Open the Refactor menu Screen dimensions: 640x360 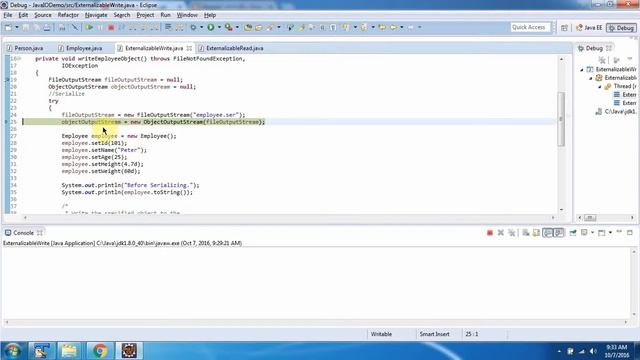(68, 15)
